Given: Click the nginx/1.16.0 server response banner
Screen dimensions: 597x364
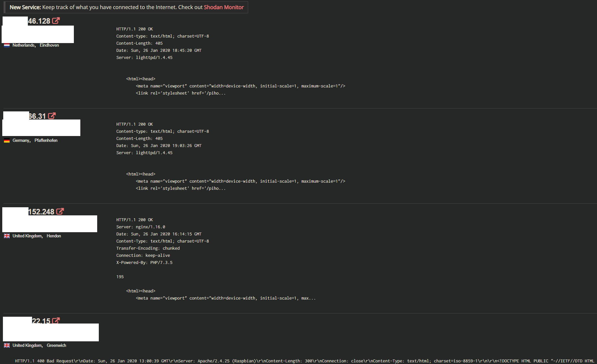Looking at the screenshot, I should coord(216,259).
